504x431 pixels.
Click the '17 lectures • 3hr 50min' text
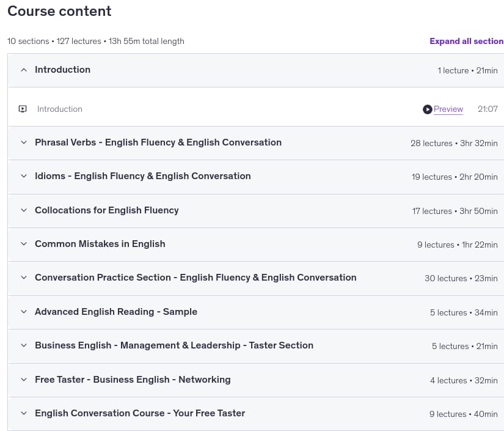coord(455,211)
